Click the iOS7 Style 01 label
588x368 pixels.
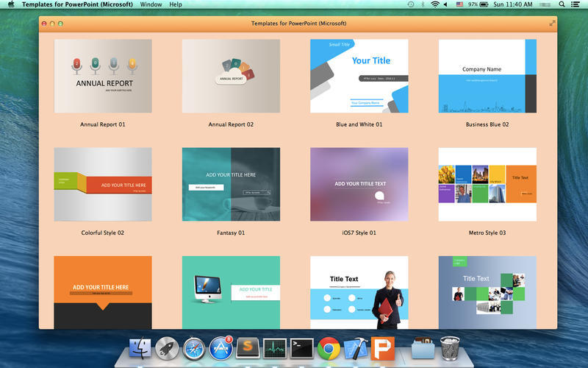[x=359, y=233]
